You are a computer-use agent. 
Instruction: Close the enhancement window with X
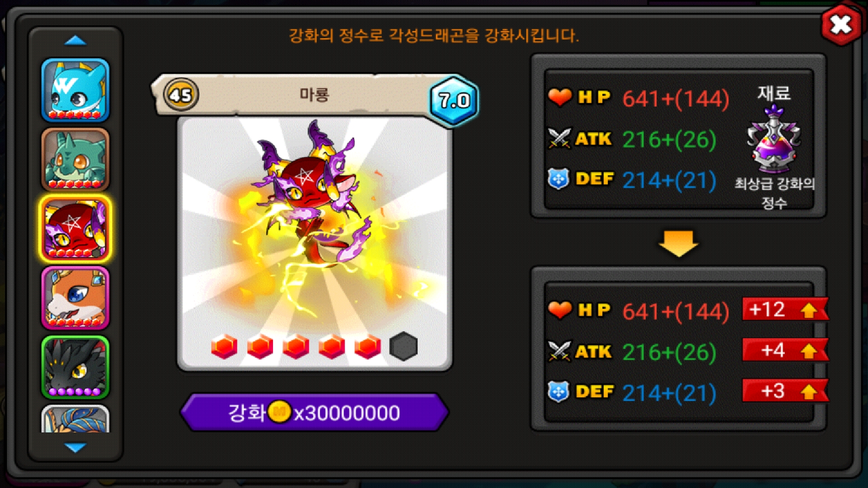click(x=841, y=24)
